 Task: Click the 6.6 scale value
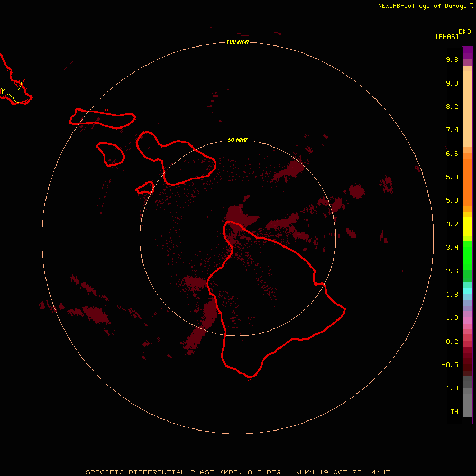tap(452, 153)
